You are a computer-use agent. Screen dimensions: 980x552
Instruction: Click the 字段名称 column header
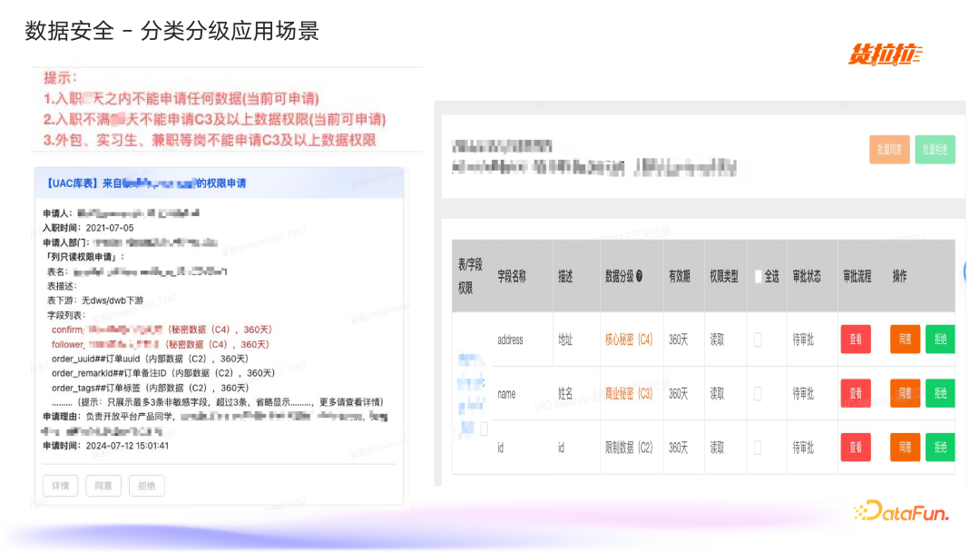[511, 276]
